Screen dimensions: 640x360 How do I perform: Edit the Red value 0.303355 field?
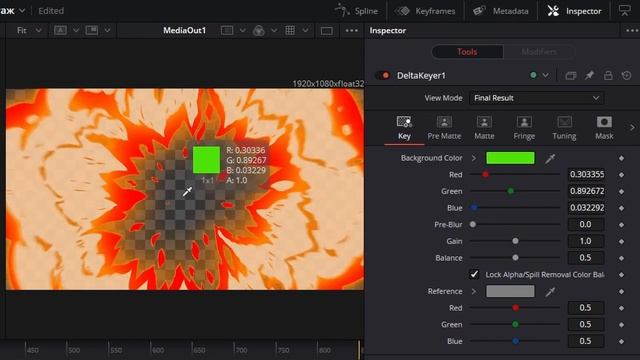(586, 174)
